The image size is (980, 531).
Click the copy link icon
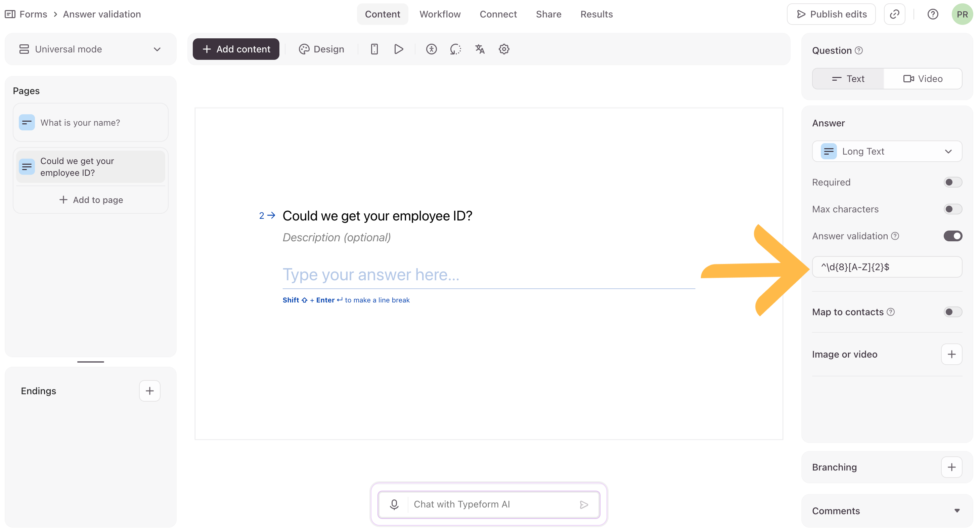[894, 14]
